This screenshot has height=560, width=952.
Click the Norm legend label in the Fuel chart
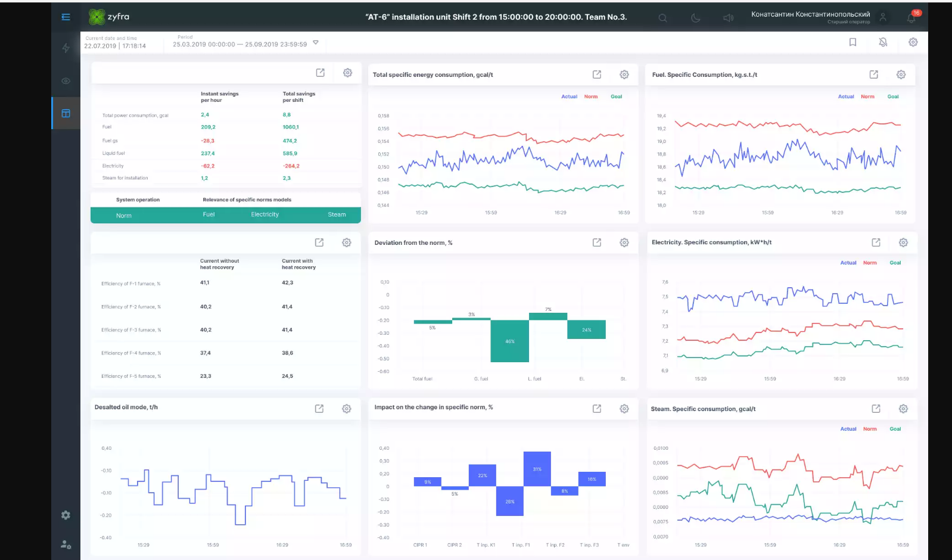[x=867, y=97]
